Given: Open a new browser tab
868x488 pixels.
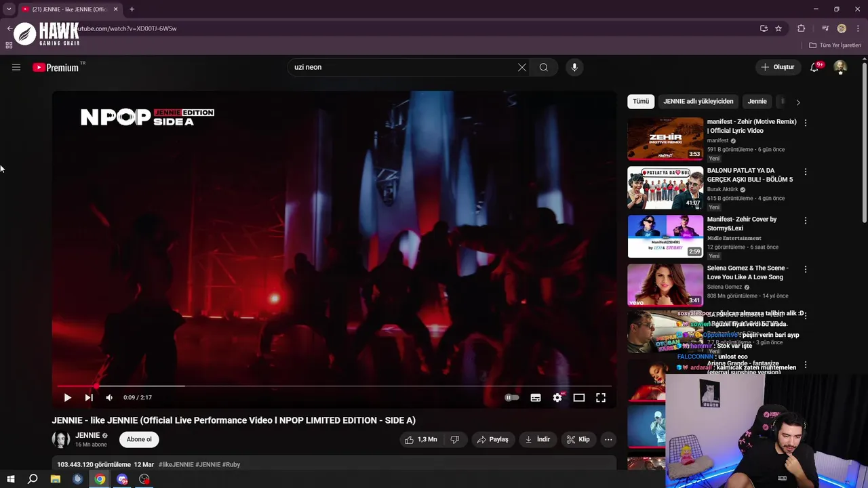Looking at the screenshot, I should [132, 9].
